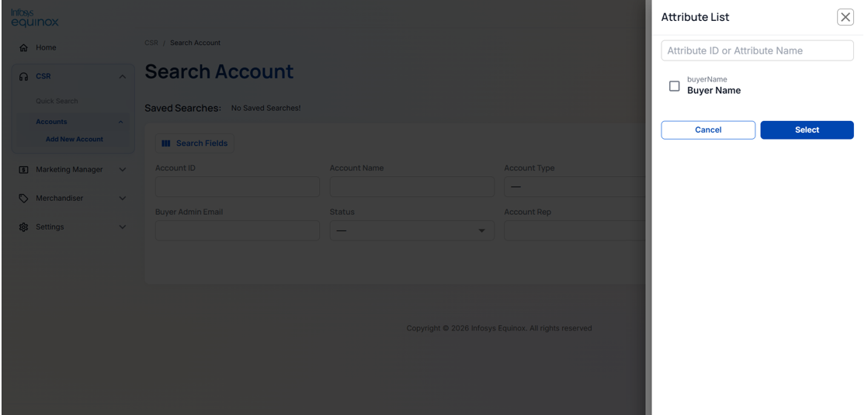Image resolution: width=868 pixels, height=415 pixels.
Task: Click the Search Account page heading
Action: (x=219, y=71)
